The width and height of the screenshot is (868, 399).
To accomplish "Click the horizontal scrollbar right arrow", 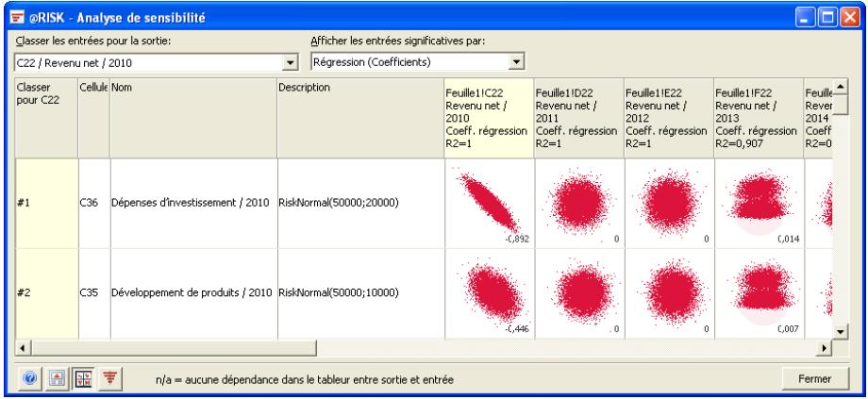I will coord(825,348).
